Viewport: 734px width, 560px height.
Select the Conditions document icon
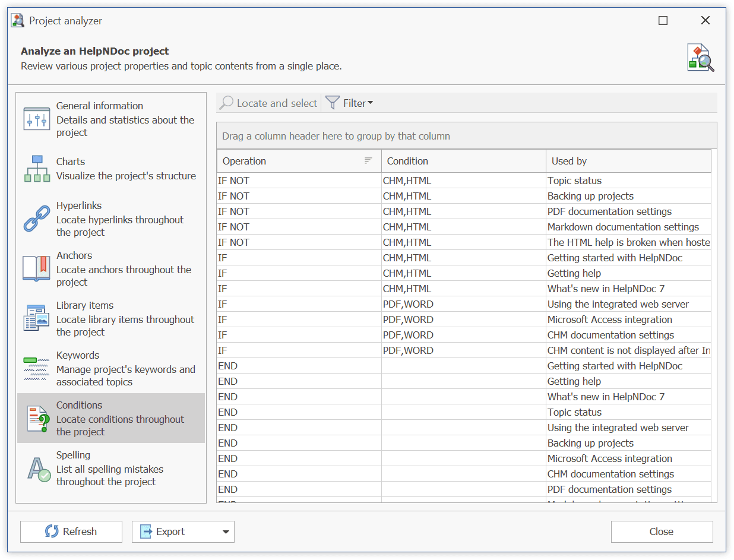tap(38, 419)
